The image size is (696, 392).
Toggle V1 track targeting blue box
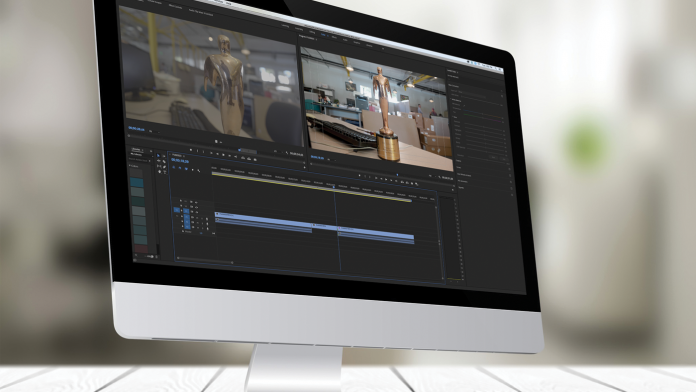pyautogui.click(x=186, y=211)
